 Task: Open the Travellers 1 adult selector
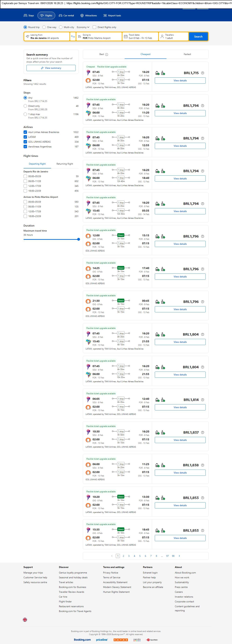coord(174,36)
